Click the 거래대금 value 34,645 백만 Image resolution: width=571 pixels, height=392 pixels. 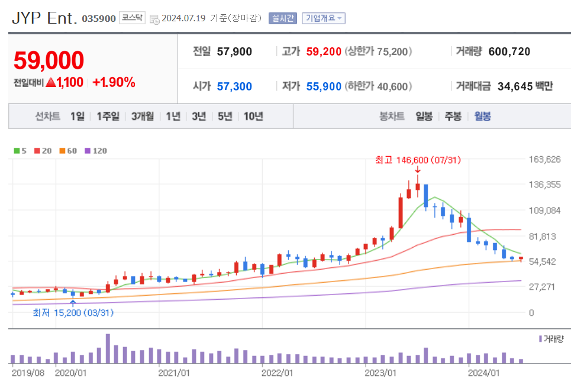point(525,87)
